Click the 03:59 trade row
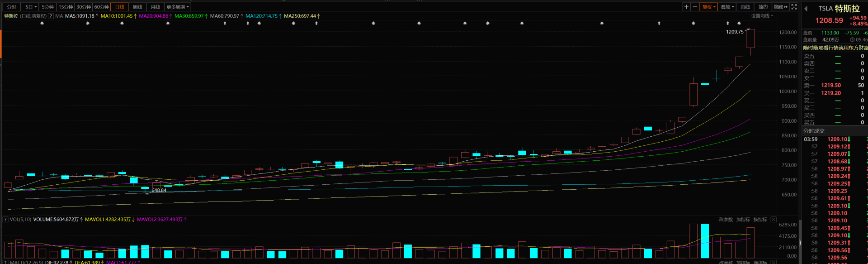The image size is (868, 264). (835, 139)
